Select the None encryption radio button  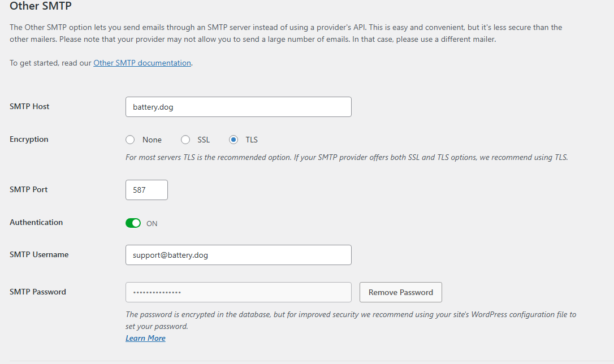pyautogui.click(x=130, y=140)
